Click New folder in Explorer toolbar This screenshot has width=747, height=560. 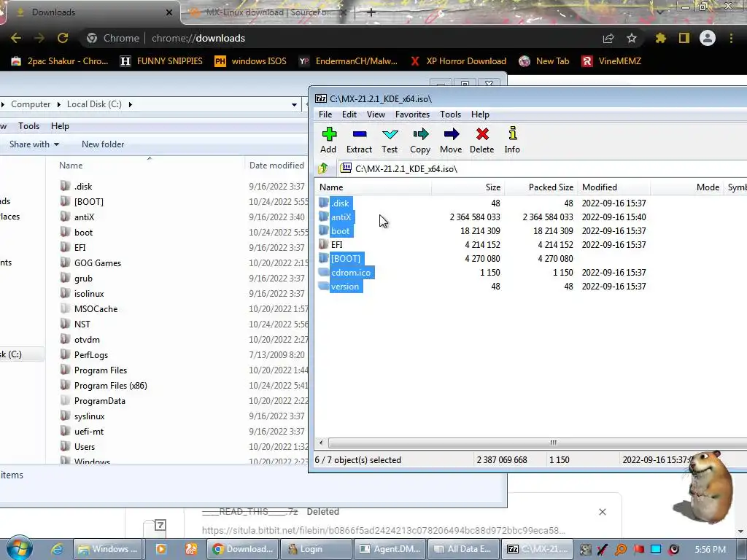click(103, 144)
